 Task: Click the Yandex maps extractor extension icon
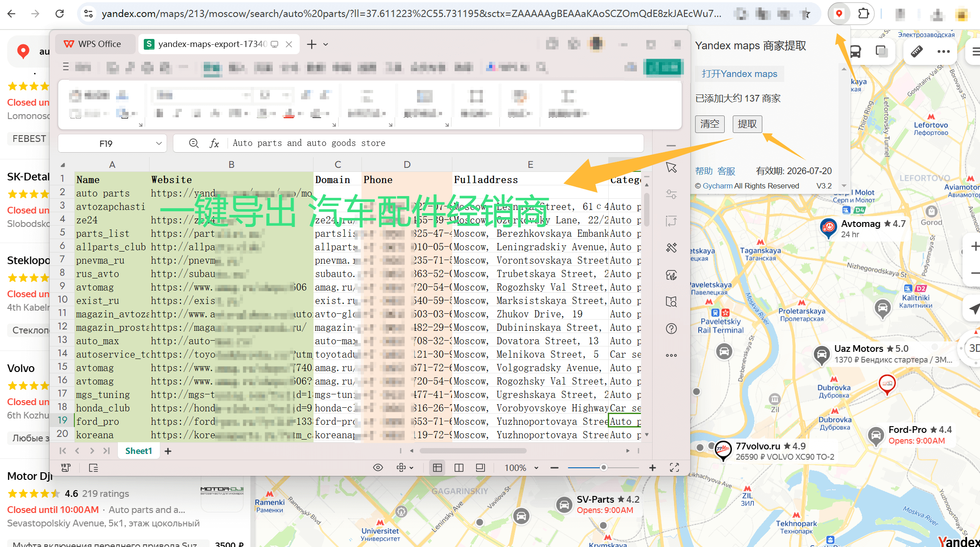coord(839,14)
